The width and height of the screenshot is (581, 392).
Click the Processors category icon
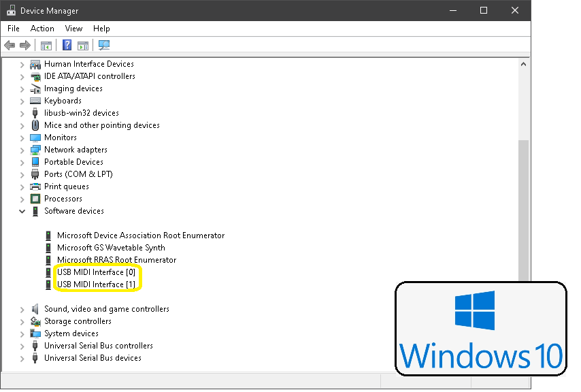coord(35,199)
